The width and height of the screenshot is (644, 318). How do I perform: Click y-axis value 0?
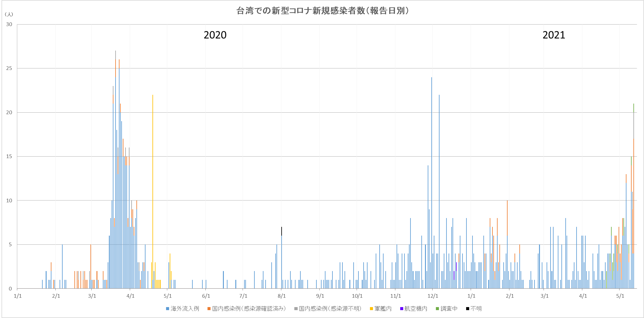pyautogui.click(x=11, y=289)
